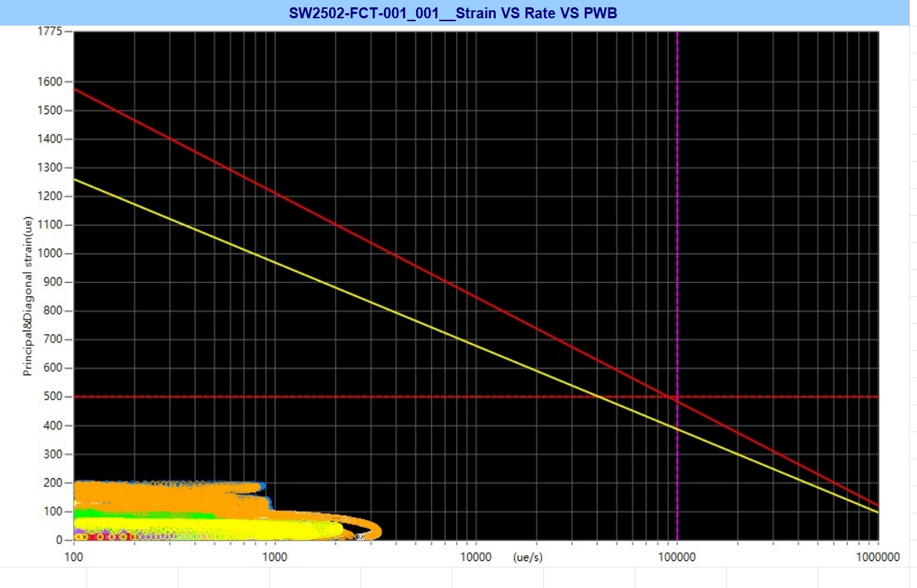Click the chart title SW2502-FCT-001_001__Strain VS Rate VS PWB
Screen dimensions: 917x588
(x=453, y=13)
